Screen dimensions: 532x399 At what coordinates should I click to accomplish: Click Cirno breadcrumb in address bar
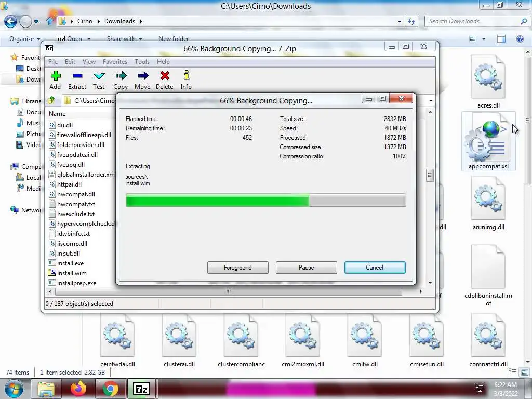(x=85, y=21)
